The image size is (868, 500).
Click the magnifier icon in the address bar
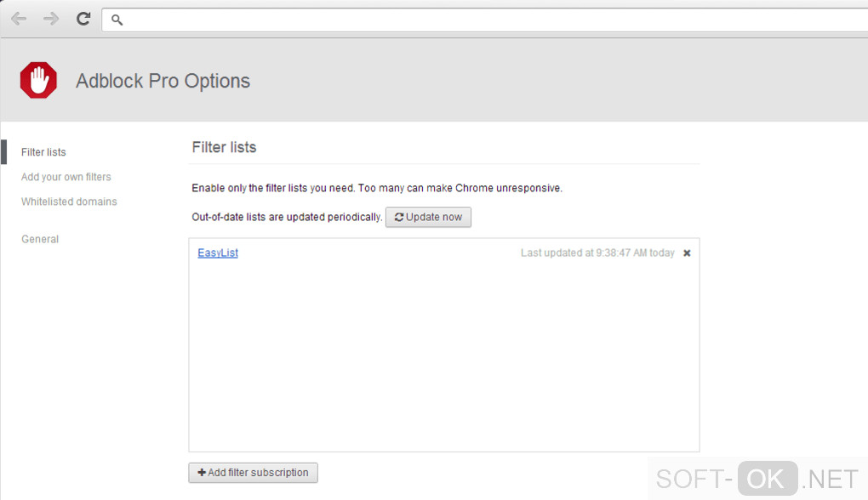click(x=117, y=20)
